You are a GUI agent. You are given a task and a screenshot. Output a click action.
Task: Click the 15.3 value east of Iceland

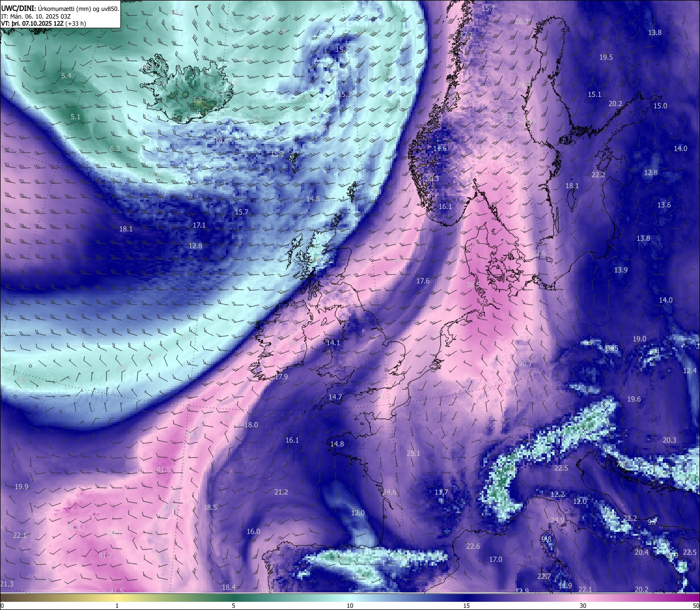tap(345, 94)
